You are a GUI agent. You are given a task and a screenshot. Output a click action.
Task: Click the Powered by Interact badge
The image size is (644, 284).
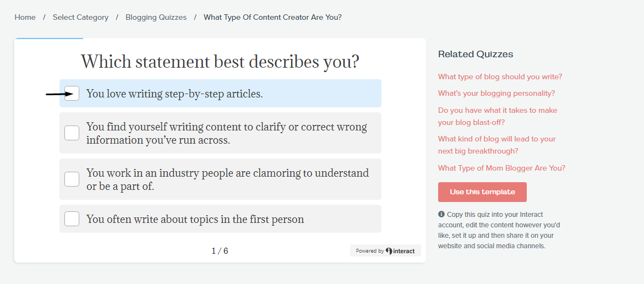[385, 251]
